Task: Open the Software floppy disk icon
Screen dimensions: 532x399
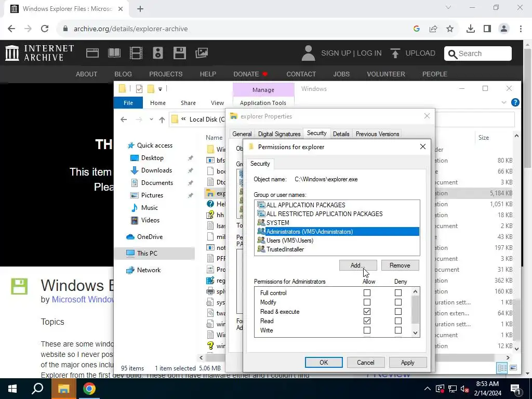Action: click(x=179, y=53)
